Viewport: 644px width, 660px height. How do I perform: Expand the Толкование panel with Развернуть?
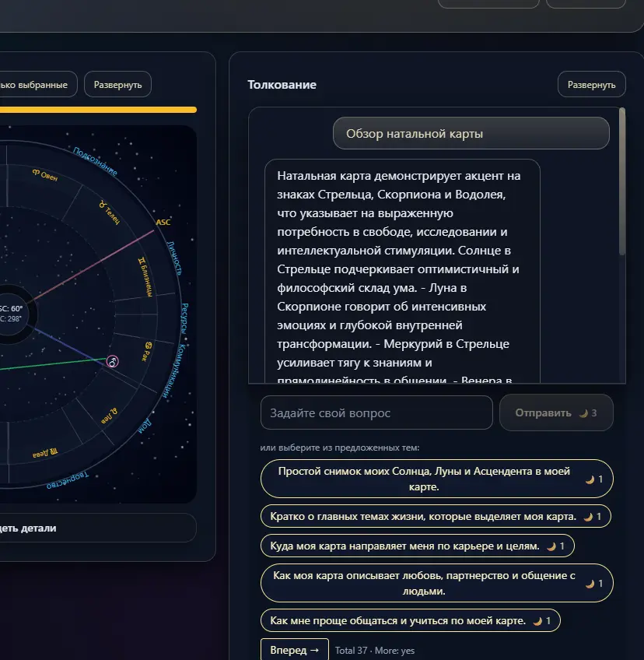tap(591, 85)
